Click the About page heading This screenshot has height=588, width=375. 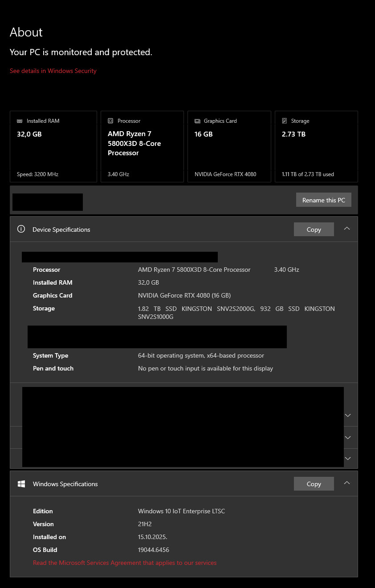coord(26,32)
